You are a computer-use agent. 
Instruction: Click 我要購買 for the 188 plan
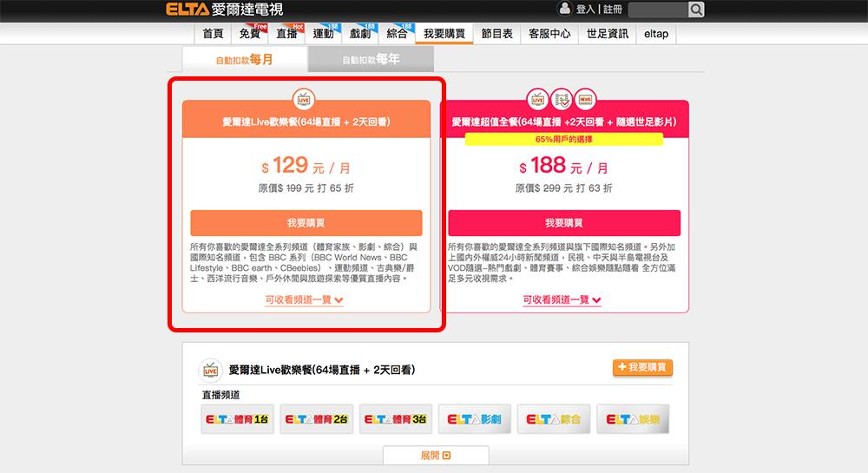564,223
